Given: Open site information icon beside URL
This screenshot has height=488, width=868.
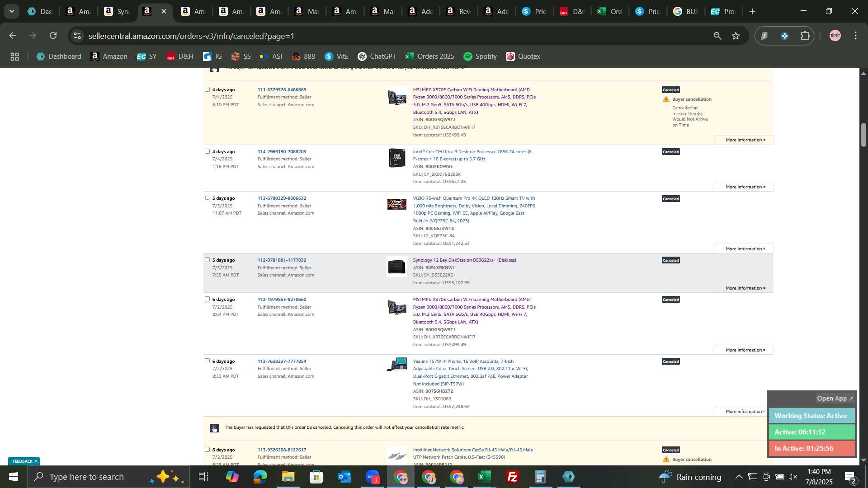Looking at the screenshot, I should tap(78, 36).
